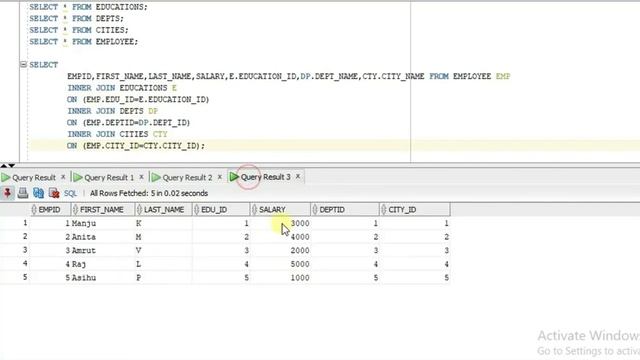Close the Query Result 1 tab
This screenshot has height=360, width=640.
141,177
